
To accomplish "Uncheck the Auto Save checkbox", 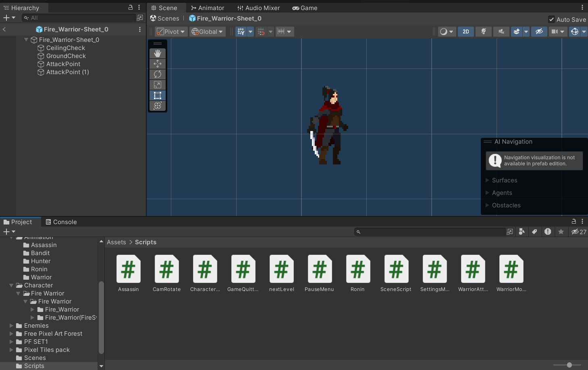I will coord(551,19).
